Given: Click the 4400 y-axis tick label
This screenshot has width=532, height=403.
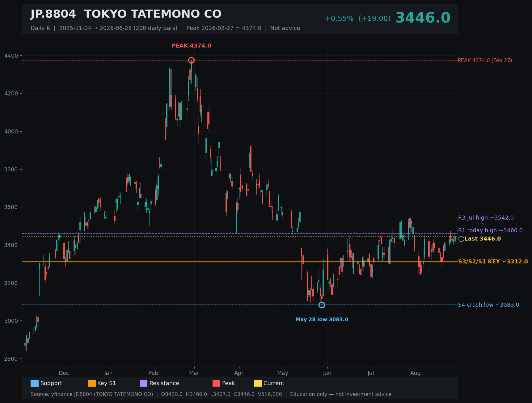Looking at the screenshot, I should pyautogui.click(x=11, y=56).
